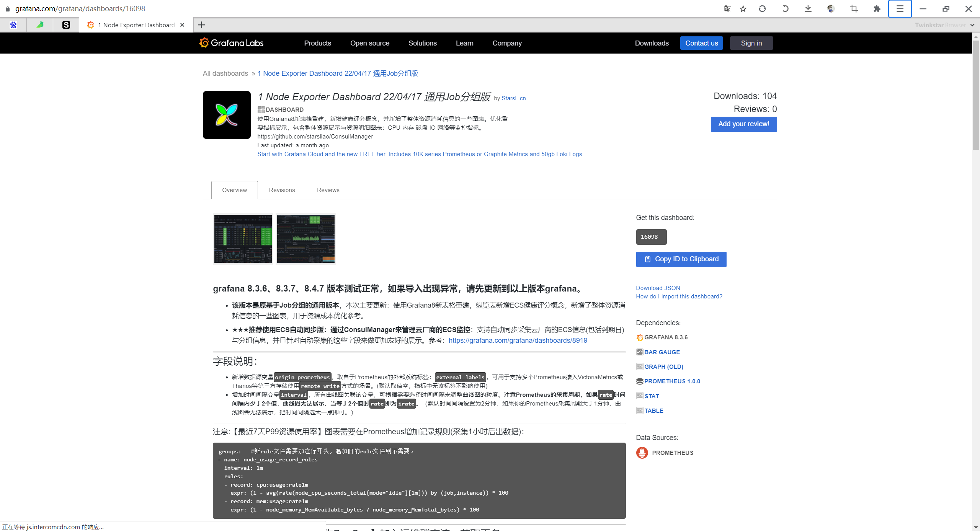Go to All dashboards breadcrumb

tap(225, 73)
